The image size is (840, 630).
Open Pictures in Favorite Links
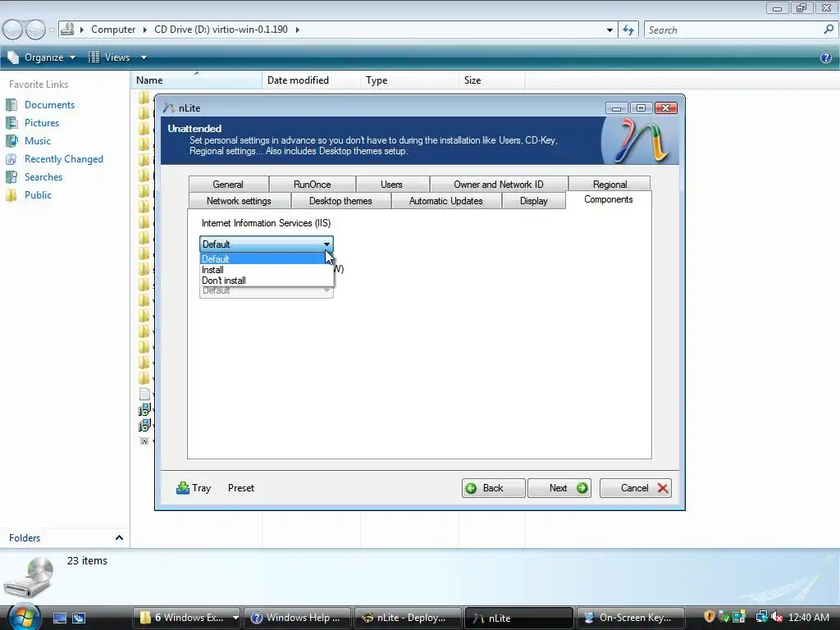tap(42, 123)
